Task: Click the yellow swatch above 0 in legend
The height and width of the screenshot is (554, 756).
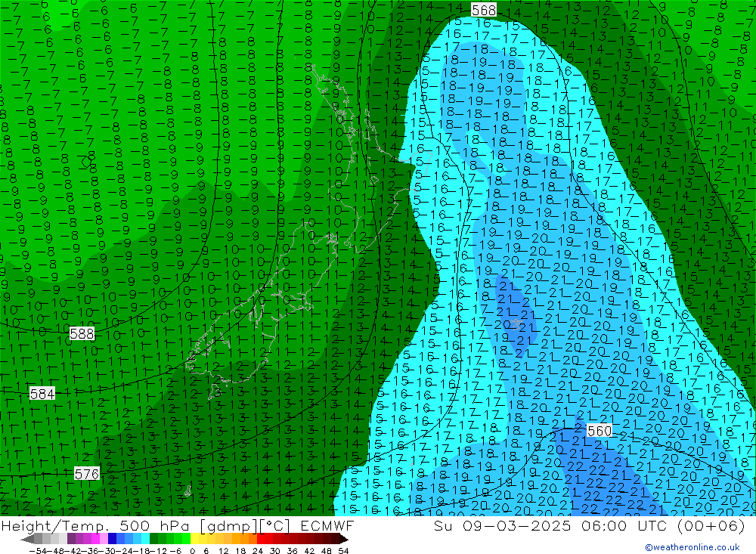Action: [x=195, y=539]
